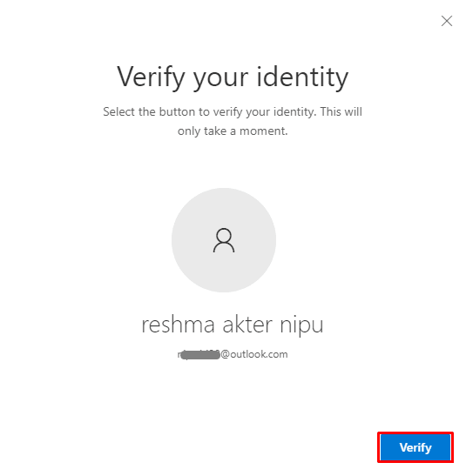The width and height of the screenshot is (466, 476).
Task: Click the outlook.com email address
Action: pos(233,354)
